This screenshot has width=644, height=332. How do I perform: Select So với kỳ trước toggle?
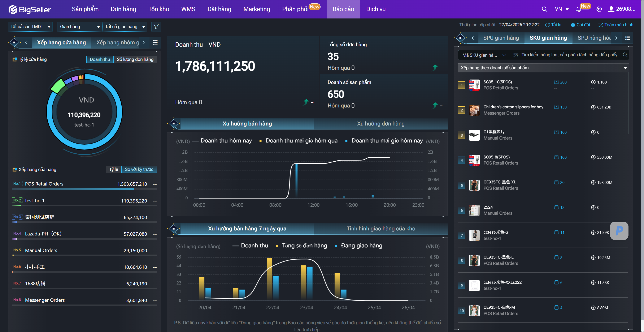click(x=139, y=169)
